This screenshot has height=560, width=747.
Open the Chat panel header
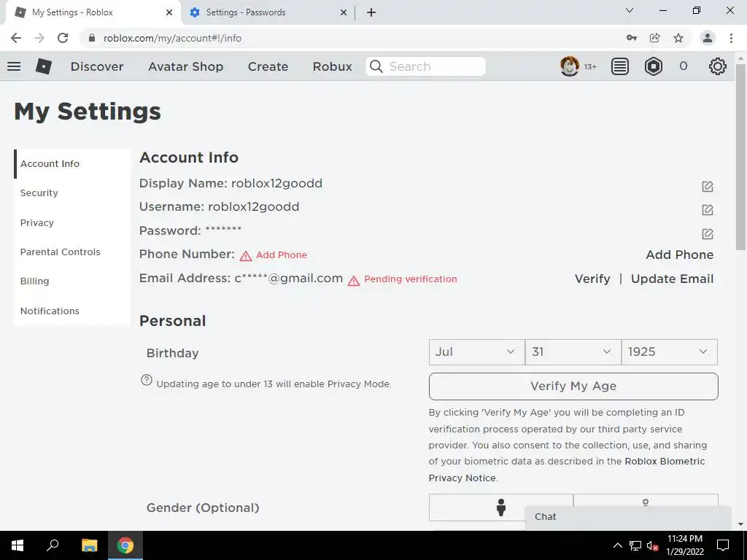pyautogui.click(x=628, y=517)
